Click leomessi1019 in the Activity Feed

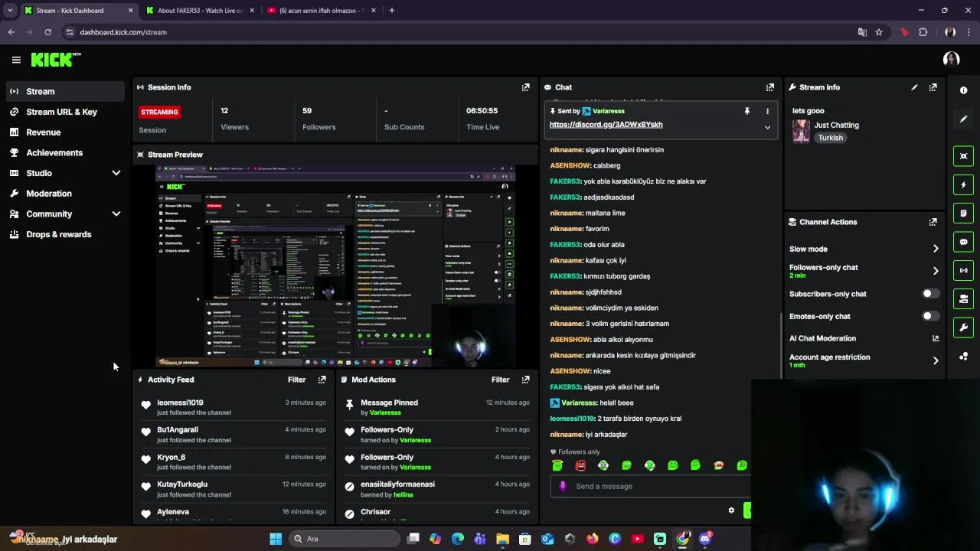pyautogui.click(x=180, y=403)
